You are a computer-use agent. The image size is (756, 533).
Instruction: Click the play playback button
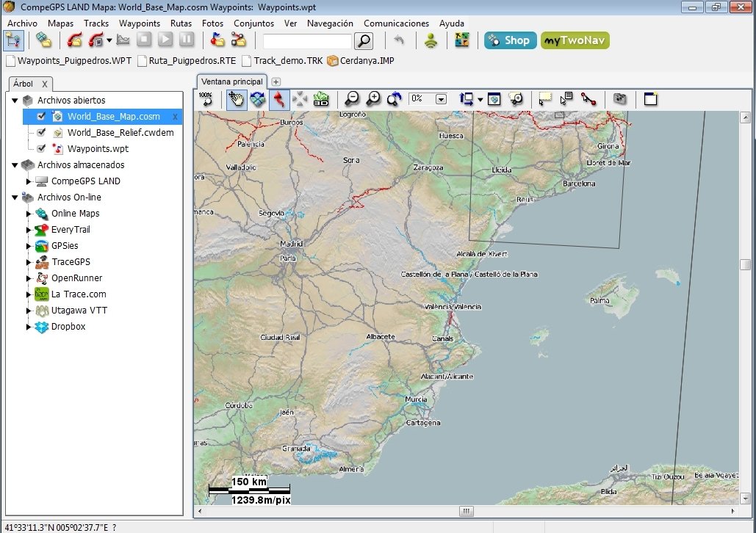pos(165,40)
